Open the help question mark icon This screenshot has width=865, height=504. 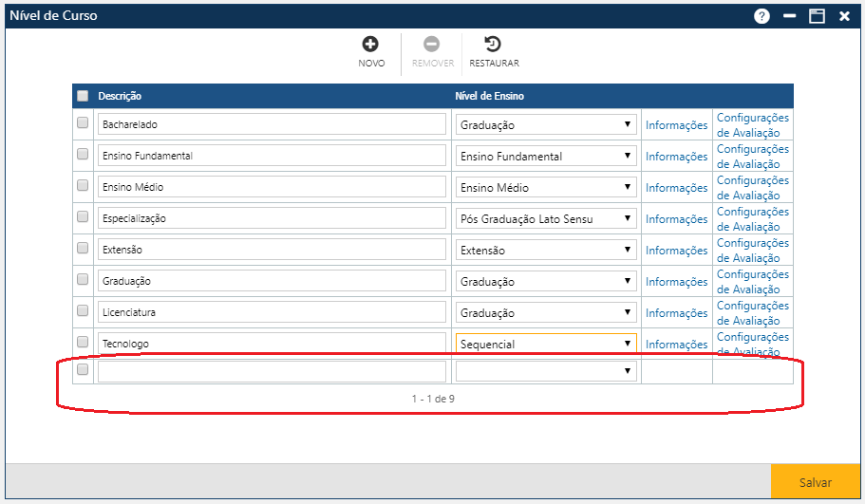(762, 16)
